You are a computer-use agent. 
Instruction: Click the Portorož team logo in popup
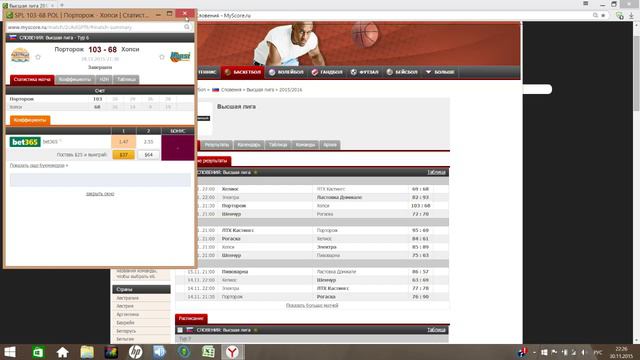20,55
